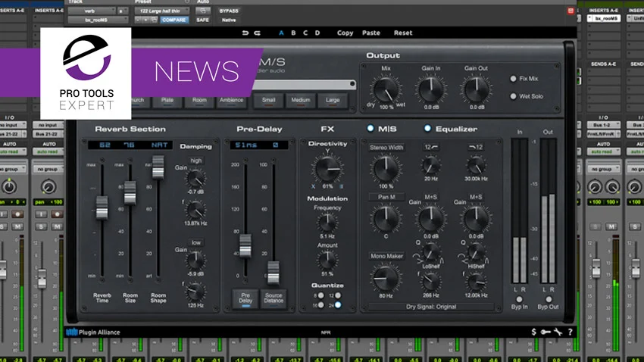Open the LoShelf M+S mode selector
The height and width of the screenshot is (362, 644).
[x=430, y=198]
